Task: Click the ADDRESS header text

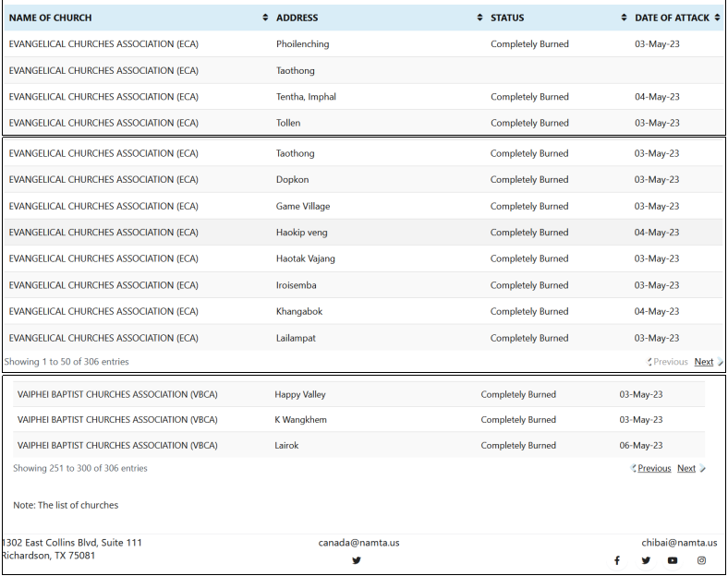Action: [297, 18]
